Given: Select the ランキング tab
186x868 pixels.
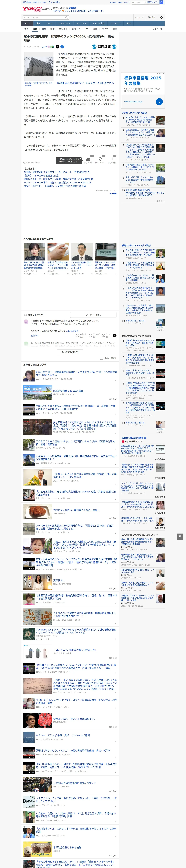Looking at the screenshot, I should 115,24.
